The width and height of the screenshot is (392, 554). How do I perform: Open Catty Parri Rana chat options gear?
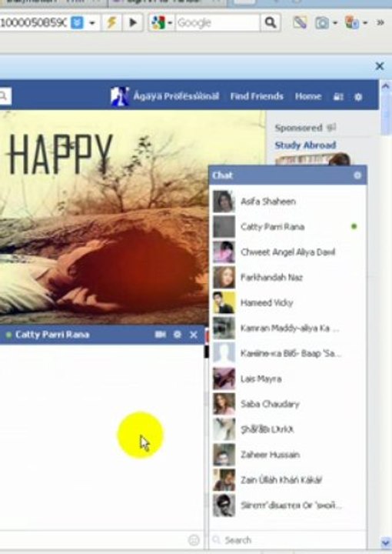coord(177,334)
